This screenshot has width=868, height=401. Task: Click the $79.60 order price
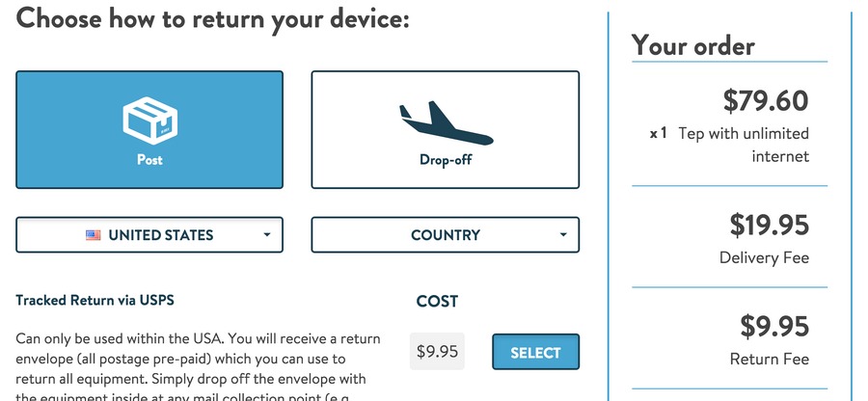click(x=766, y=100)
